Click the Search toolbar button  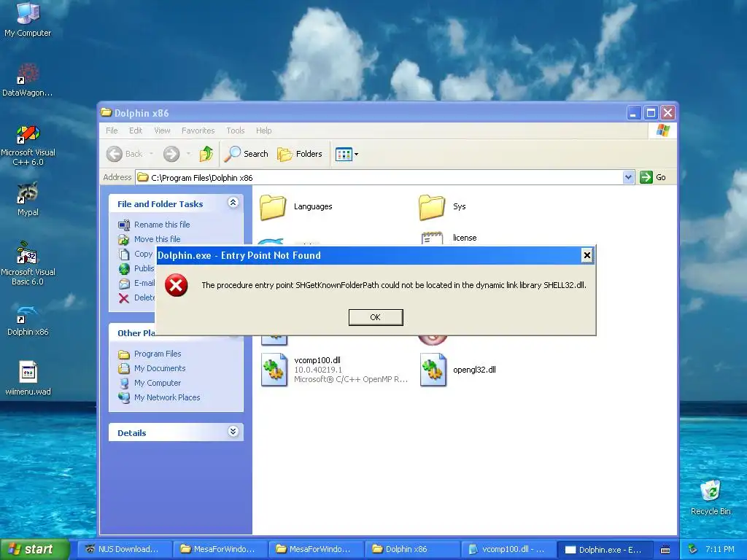[247, 154]
